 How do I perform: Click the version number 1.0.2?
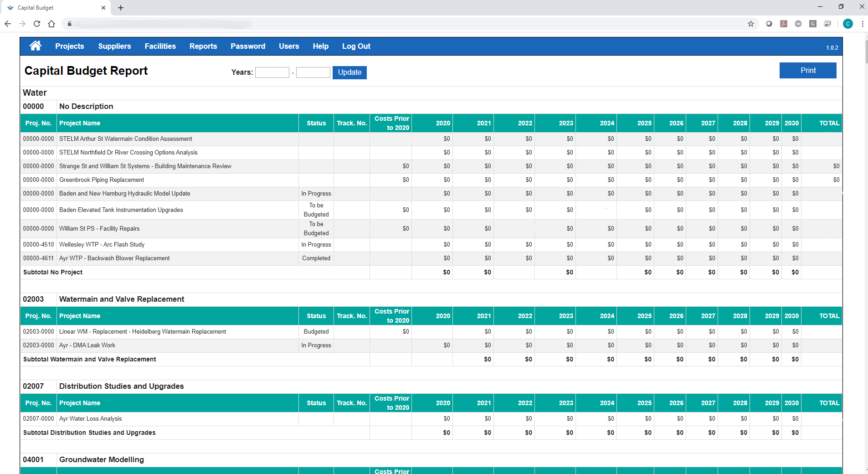832,48
